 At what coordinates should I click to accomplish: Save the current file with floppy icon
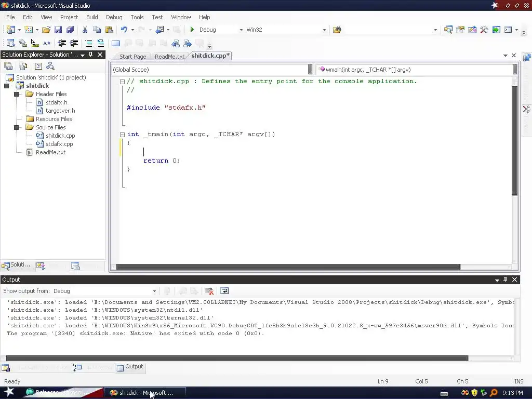[58, 30]
